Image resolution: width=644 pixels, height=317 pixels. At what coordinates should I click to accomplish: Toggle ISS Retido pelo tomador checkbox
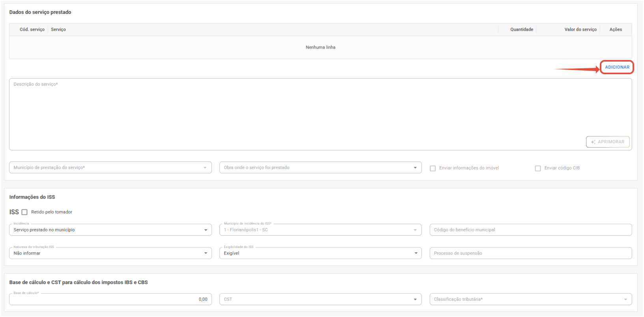(x=24, y=212)
